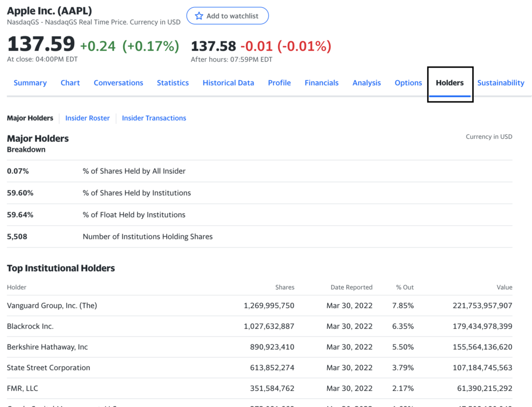Click the after hours price 137.58
This screenshot has height=407, width=532.
214,46
